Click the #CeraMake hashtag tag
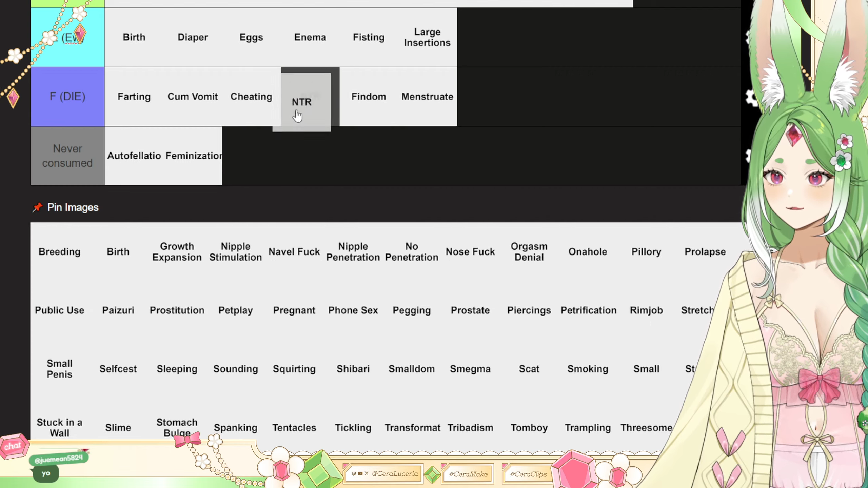The image size is (868, 488). coord(468,474)
